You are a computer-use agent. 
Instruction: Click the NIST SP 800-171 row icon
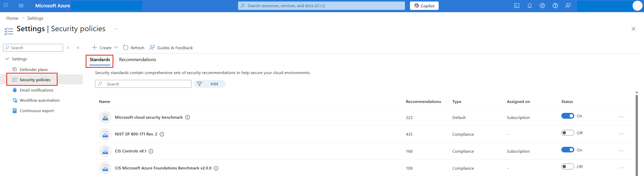tap(105, 134)
